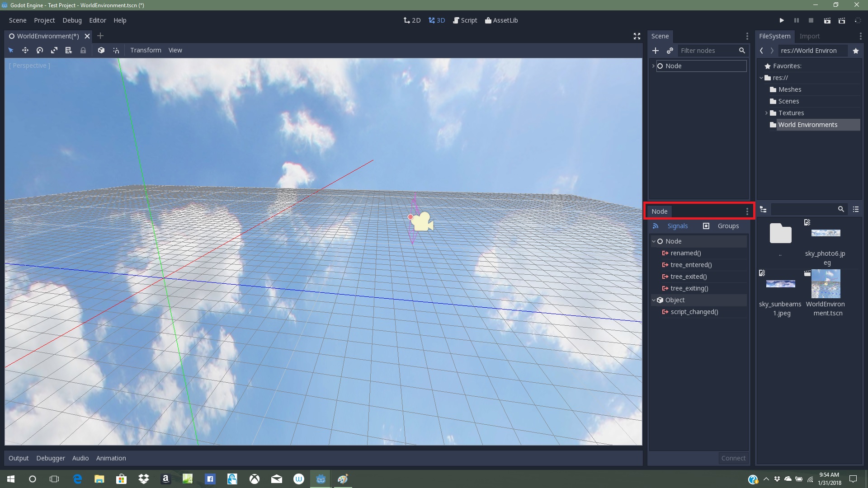Switch to the Import tab

809,36
